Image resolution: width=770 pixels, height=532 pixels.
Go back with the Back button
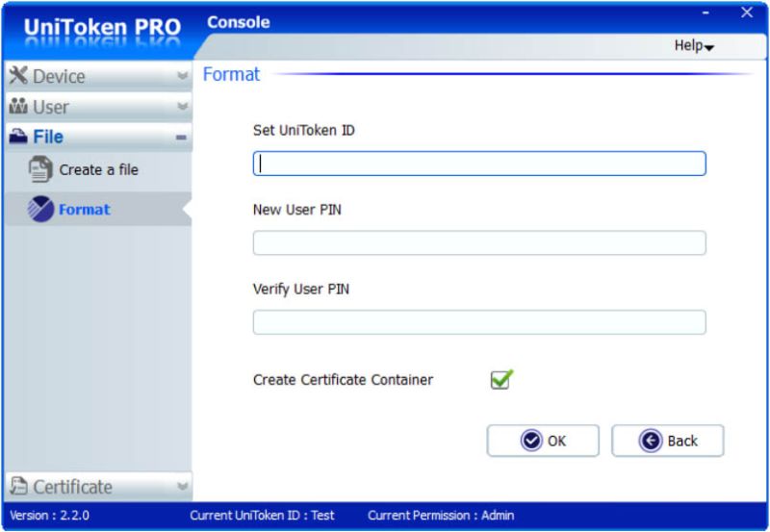(667, 441)
